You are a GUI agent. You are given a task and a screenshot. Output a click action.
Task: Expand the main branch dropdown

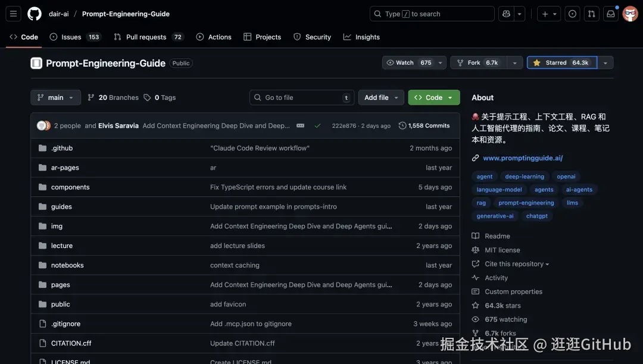[55, 98]
